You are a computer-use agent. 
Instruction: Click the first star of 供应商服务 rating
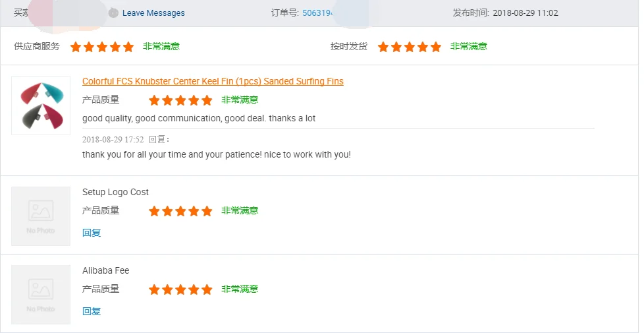coord(76,47)
